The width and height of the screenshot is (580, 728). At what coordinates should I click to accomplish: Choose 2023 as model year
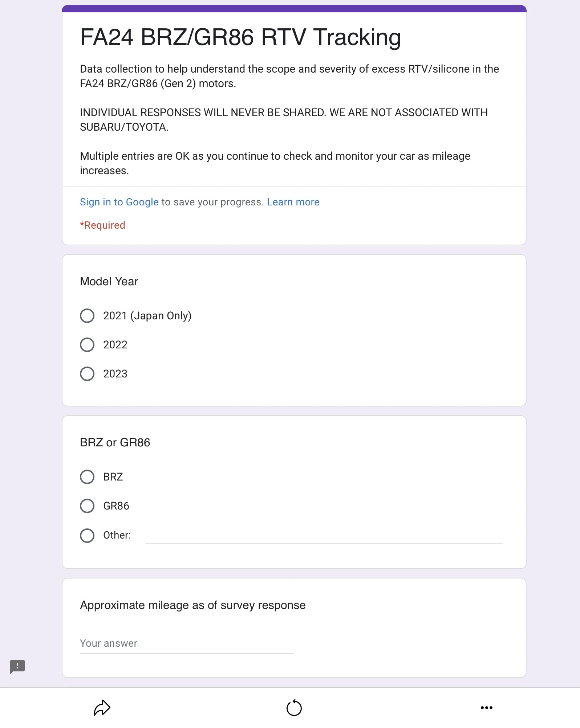[x=87, y=374]
